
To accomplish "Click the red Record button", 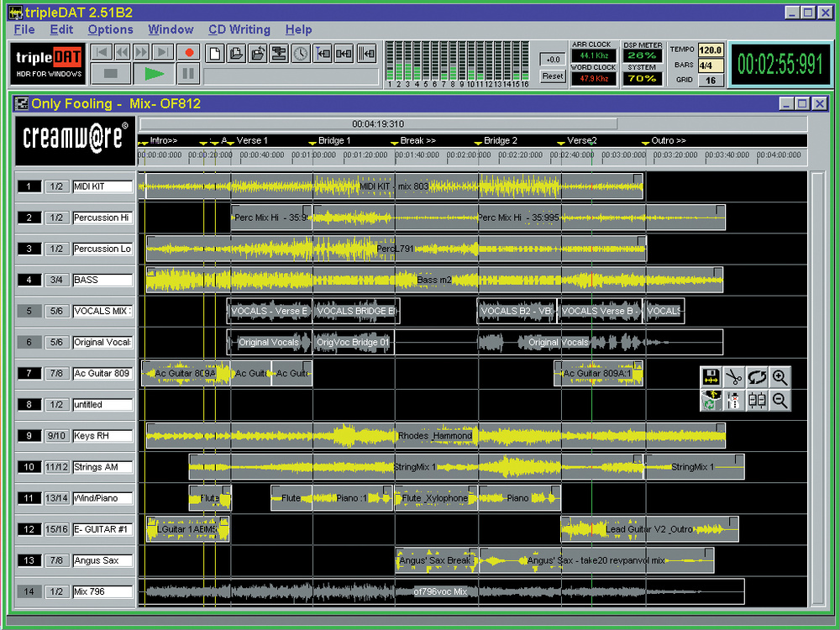I will tap(189, 53).
